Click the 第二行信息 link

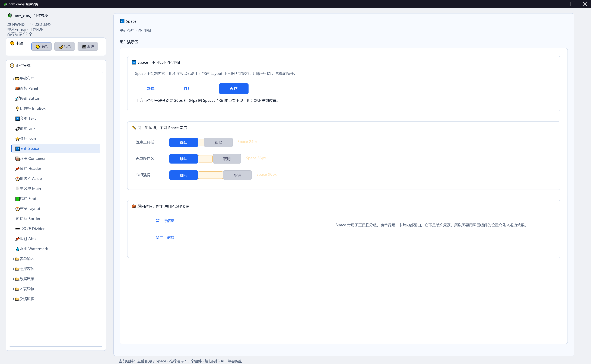tap(165, 238)
